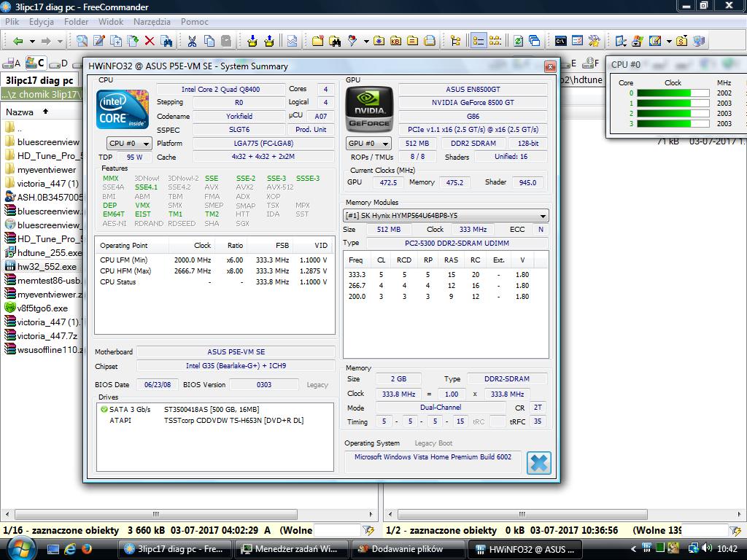747x560 pixels.
Task: Click the left panel quick filter field
Action: coord(337,530)
